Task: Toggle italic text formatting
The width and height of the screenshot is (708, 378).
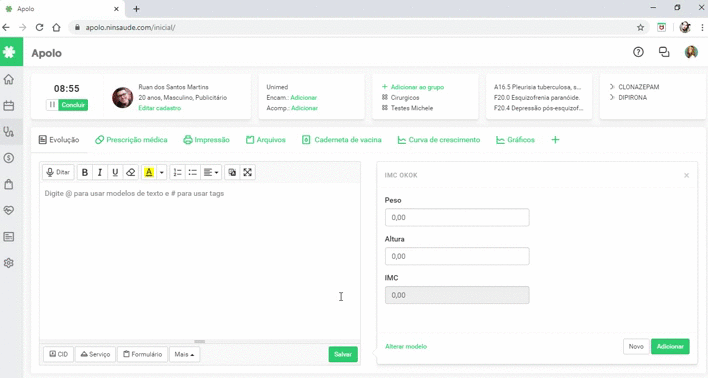Action: tap(100, 173)
